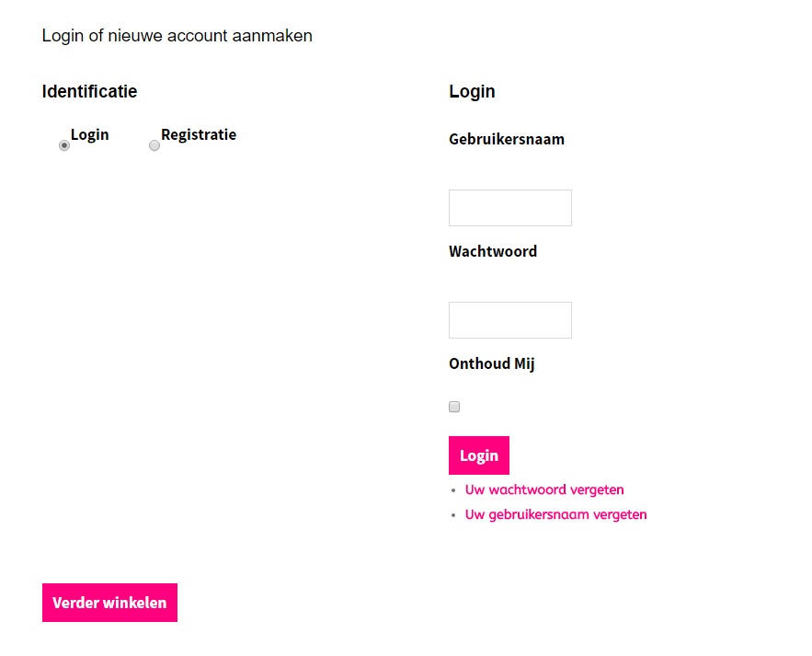Viewport: 812px width, 656px height.
Task: Click the 'Gebruikersnaam' field label
Action: tap(507, 140)
